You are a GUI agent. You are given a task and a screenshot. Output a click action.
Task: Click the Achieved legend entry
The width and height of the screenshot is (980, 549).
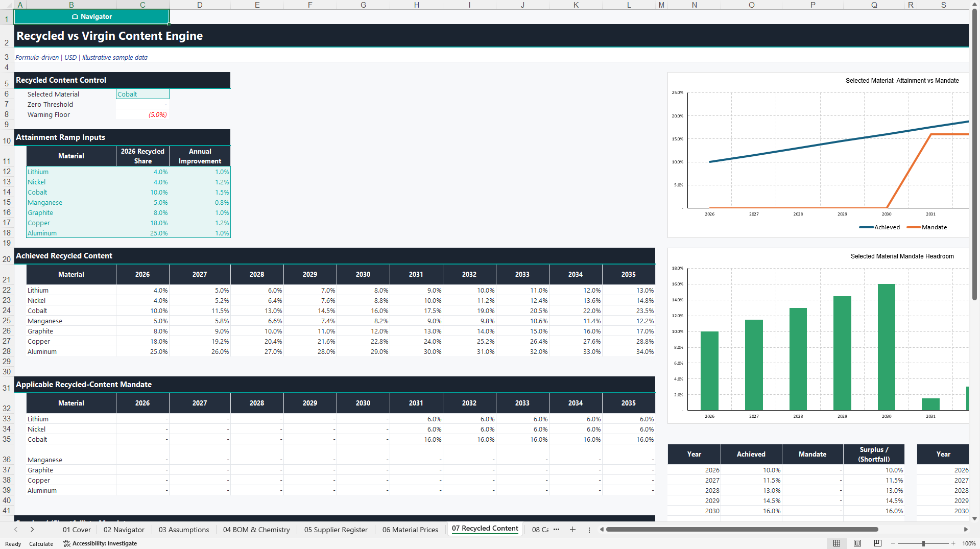[880, 227]
